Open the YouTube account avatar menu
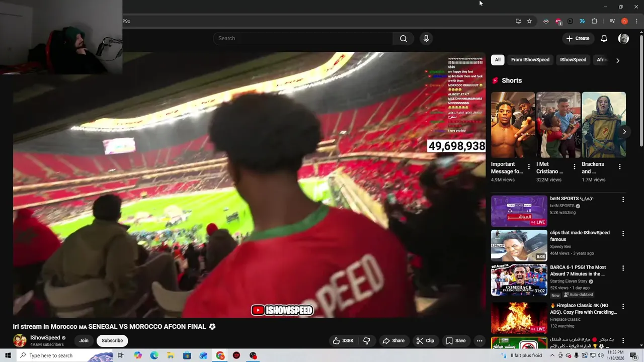644x362 pixels. (x=623, y=39)
